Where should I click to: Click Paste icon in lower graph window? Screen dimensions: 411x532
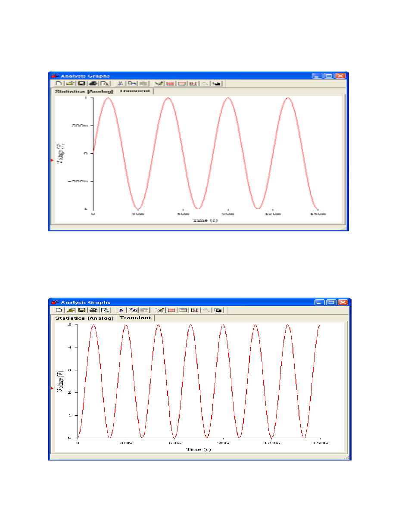[x=144, y=310]
